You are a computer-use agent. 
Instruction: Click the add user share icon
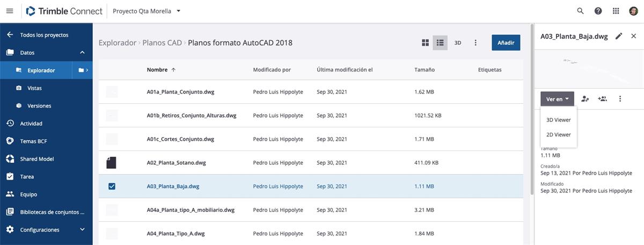(603, 99)
